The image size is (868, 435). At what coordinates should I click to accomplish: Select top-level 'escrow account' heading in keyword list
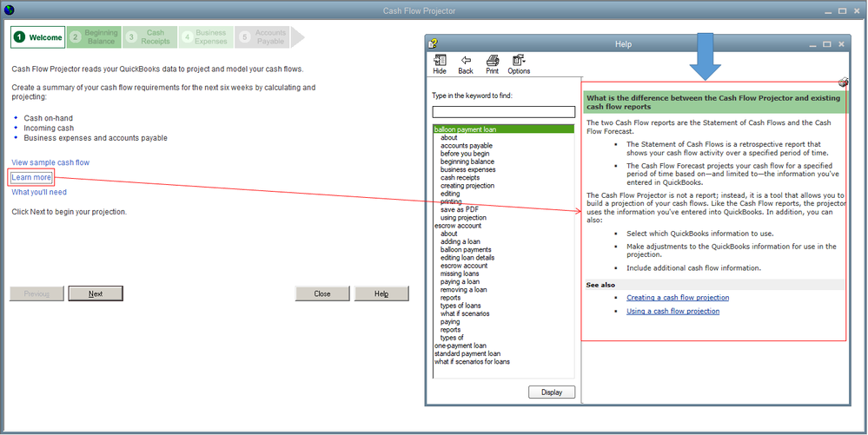tap(458, 226)
